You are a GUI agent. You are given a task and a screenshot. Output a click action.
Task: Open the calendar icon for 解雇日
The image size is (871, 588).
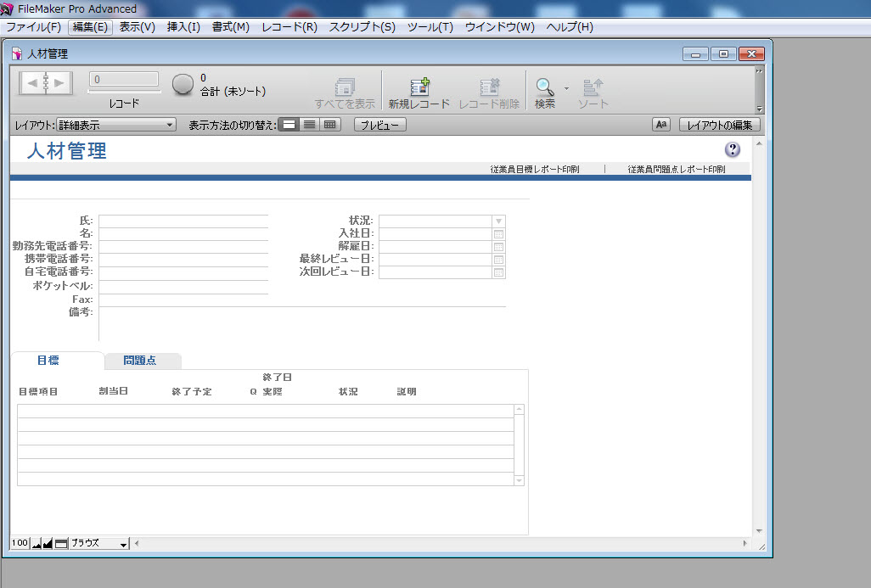point(498,247)
